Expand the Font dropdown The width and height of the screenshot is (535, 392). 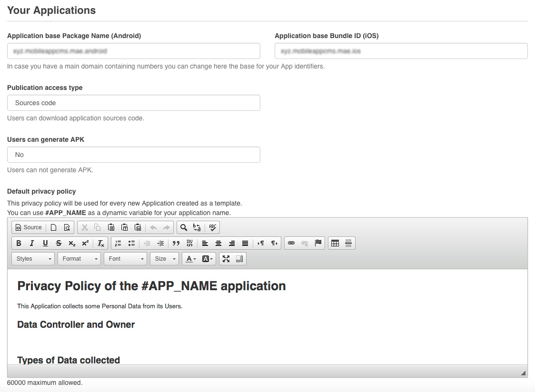point(125,259)
